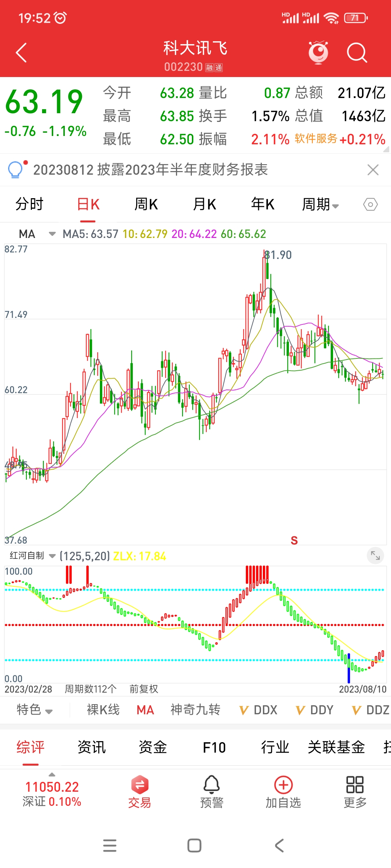Tap the current price 63.19
The image size is (391, 868).
(44, 102)
